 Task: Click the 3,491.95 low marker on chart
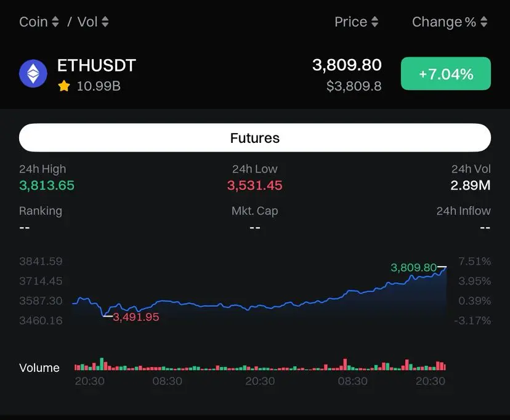coord(136,317)
